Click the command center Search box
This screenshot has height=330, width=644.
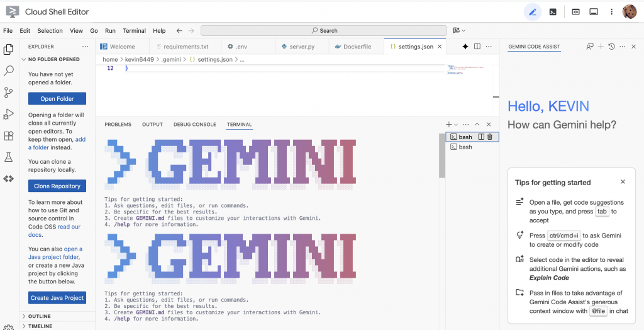click(324, 30)
